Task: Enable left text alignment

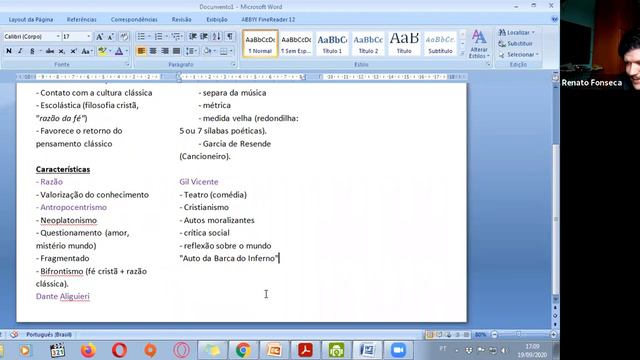Action: (x=141, y=51)
